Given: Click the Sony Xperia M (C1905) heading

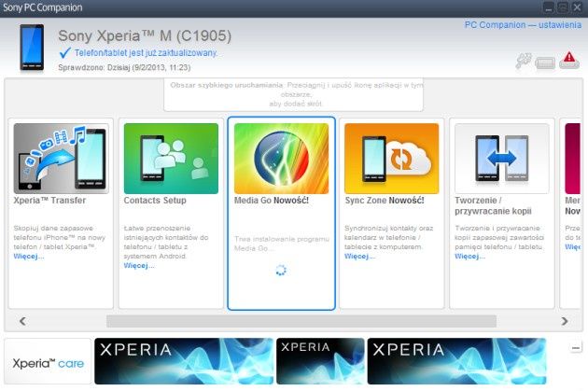Looking at the screenshot, I should tap(145, 36).
